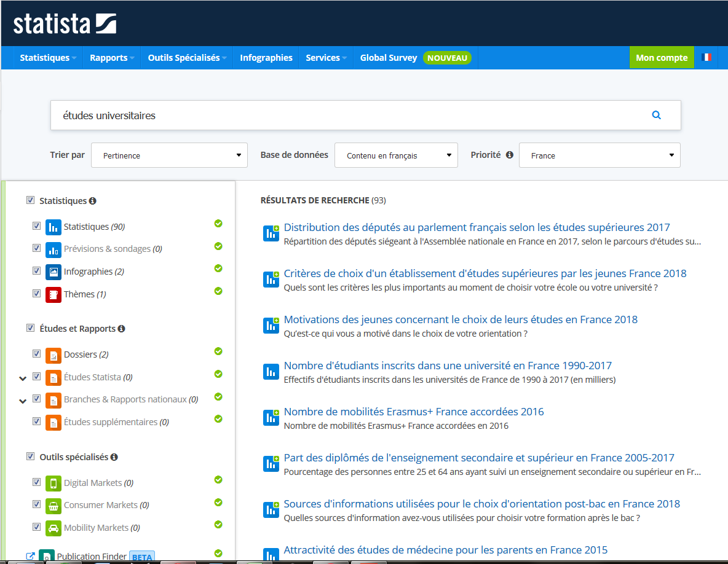Click the Publication Finder link
The image size is (728, 564).
92,556
